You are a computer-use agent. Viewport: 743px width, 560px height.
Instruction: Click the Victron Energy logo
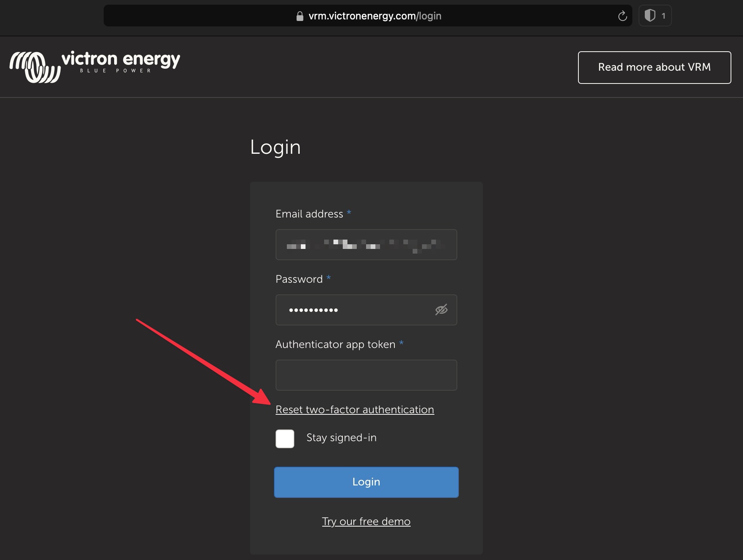[x=95, y=66]
